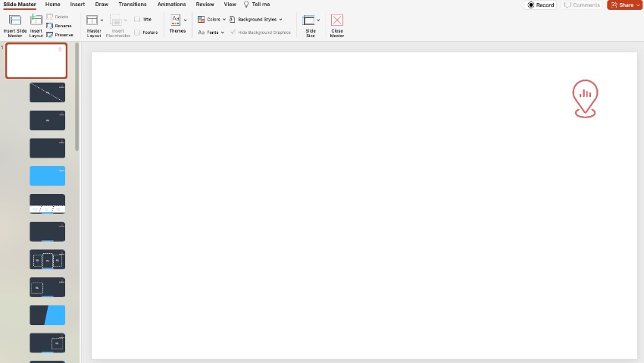
Task: Select layout thumbnail with diagonal line
Action: click(47, 92)
